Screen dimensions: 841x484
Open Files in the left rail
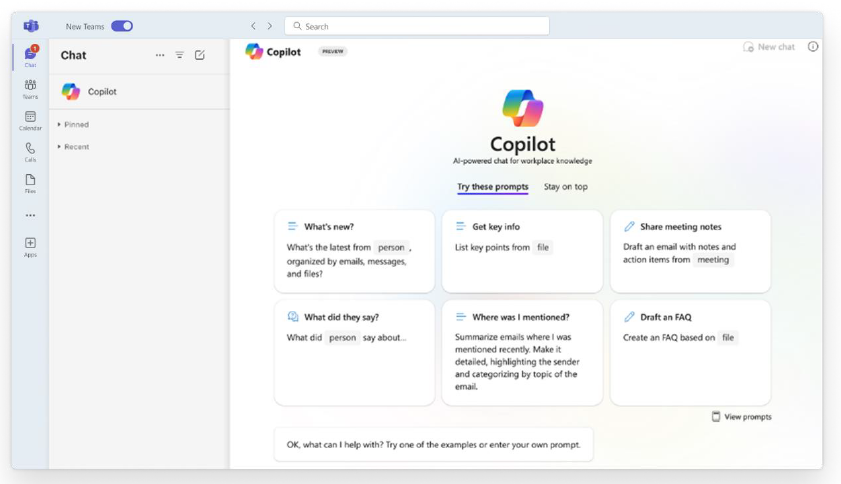(x=31, y=184)
